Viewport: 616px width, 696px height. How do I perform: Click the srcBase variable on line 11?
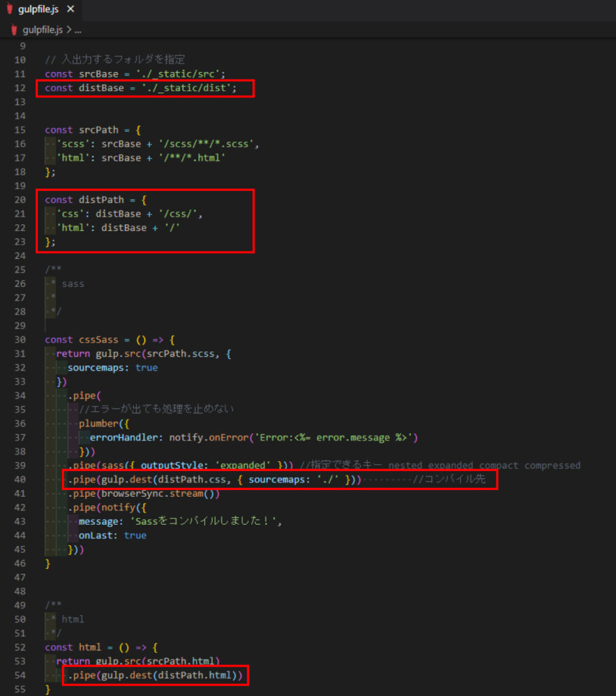tap(98, 73)
